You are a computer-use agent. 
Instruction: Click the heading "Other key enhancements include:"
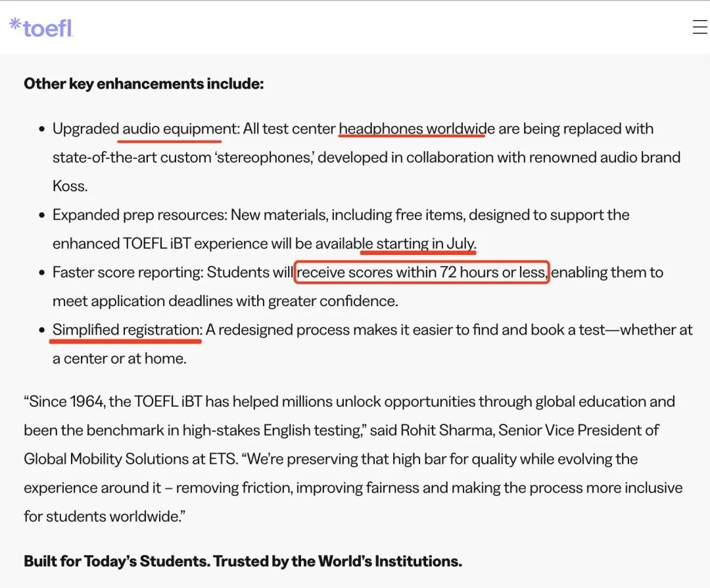click(143, 83)
